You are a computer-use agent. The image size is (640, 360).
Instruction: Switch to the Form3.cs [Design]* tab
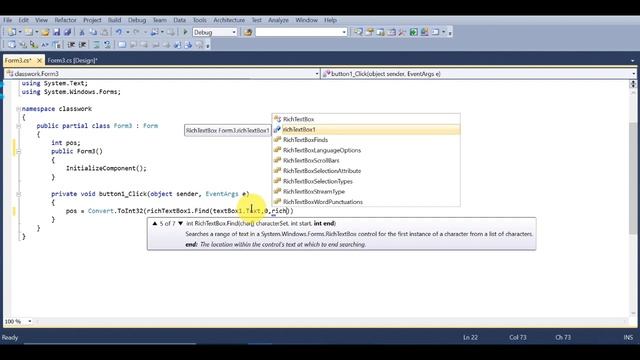tap(72, 60)
